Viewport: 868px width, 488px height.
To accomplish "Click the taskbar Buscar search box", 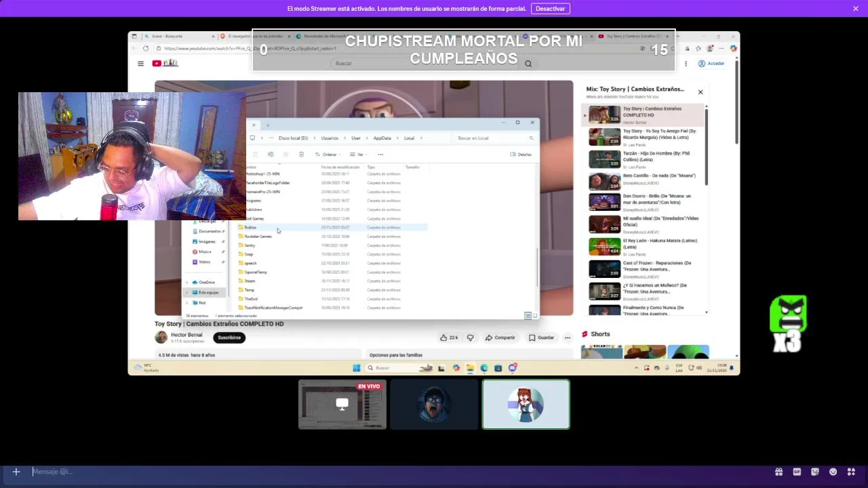I will point(400,368).
